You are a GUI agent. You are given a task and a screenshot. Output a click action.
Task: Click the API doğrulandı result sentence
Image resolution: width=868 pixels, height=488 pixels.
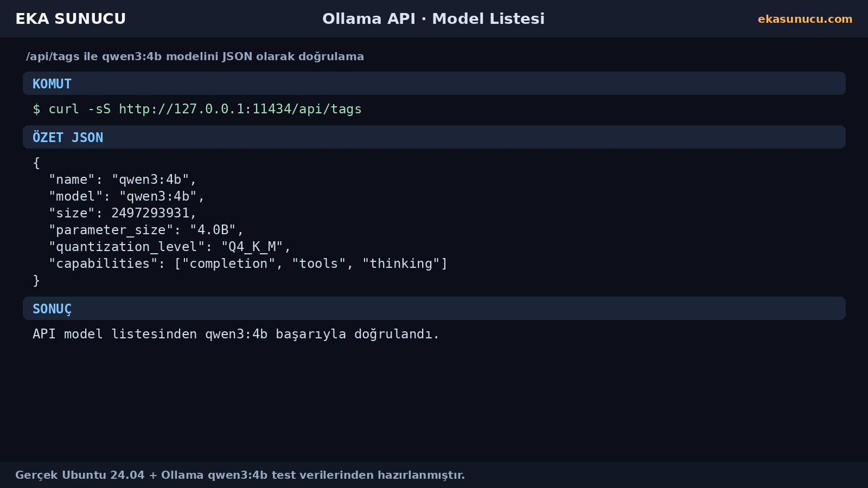[x=236, y=334]
